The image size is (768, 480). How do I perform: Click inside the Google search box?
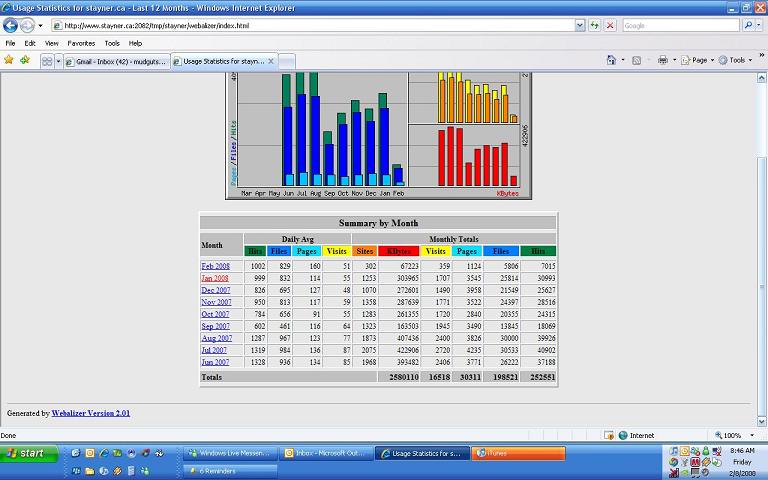click(x=680, y=25)
